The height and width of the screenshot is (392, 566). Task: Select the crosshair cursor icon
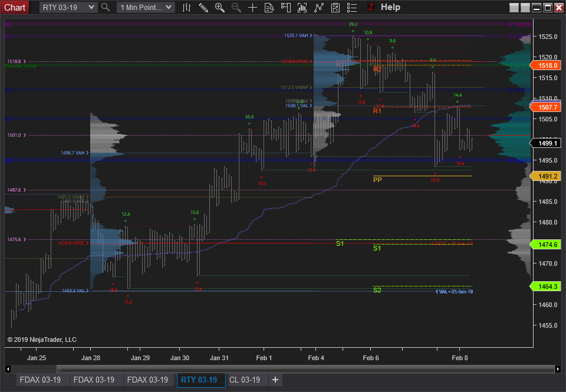[x=253, y=7]
